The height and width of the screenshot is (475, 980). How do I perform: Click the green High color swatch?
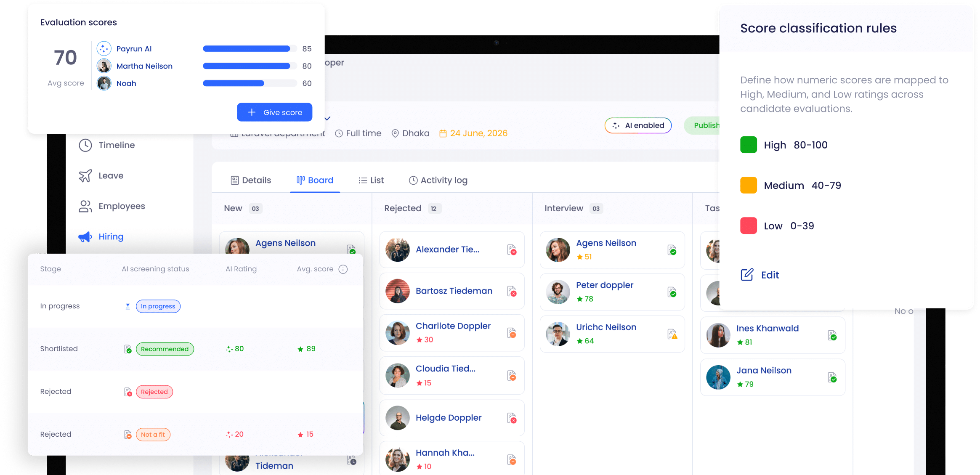pyautogui.click(x=748, y=145)
